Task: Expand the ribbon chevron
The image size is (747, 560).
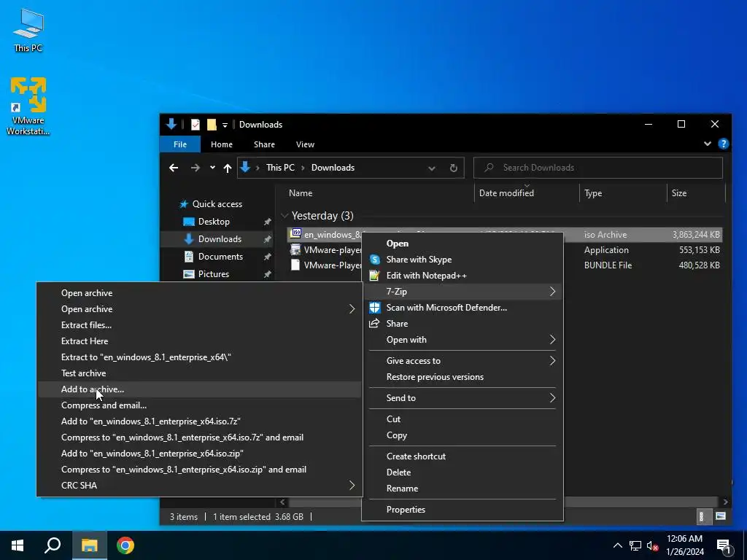Action: coord(708,144)
